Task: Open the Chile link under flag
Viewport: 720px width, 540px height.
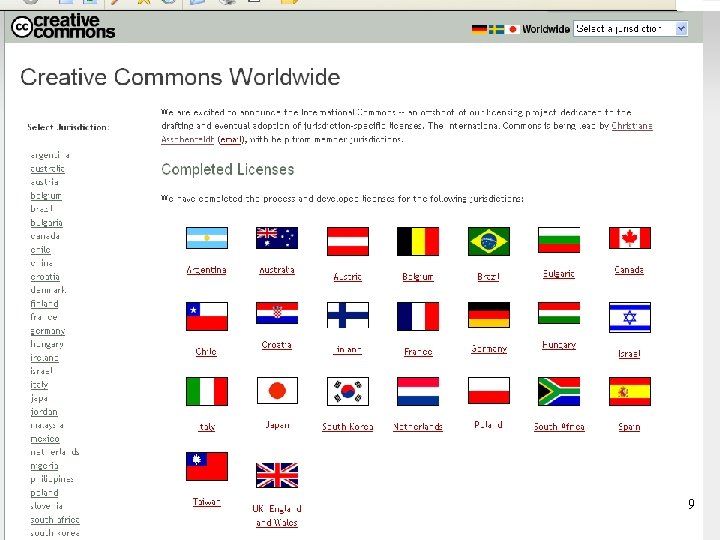Action: pos(206,352)
